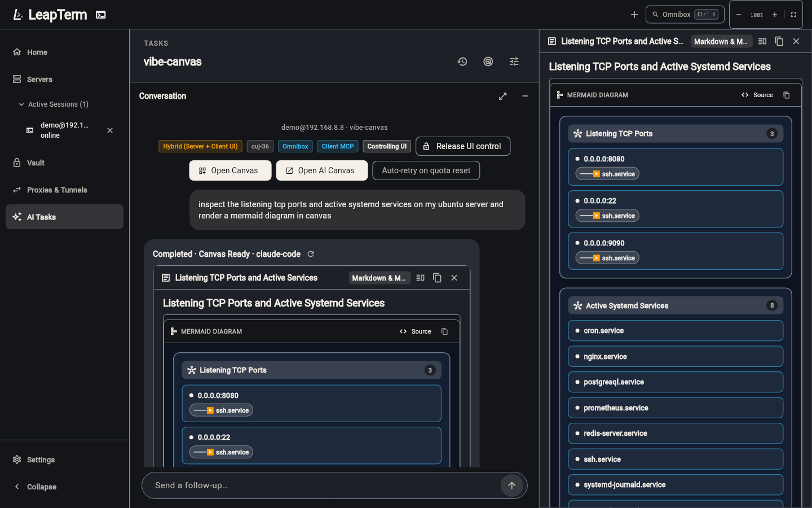Show Mermaid source in the right panel
812x508 pixels.
[x=757, y=95]
